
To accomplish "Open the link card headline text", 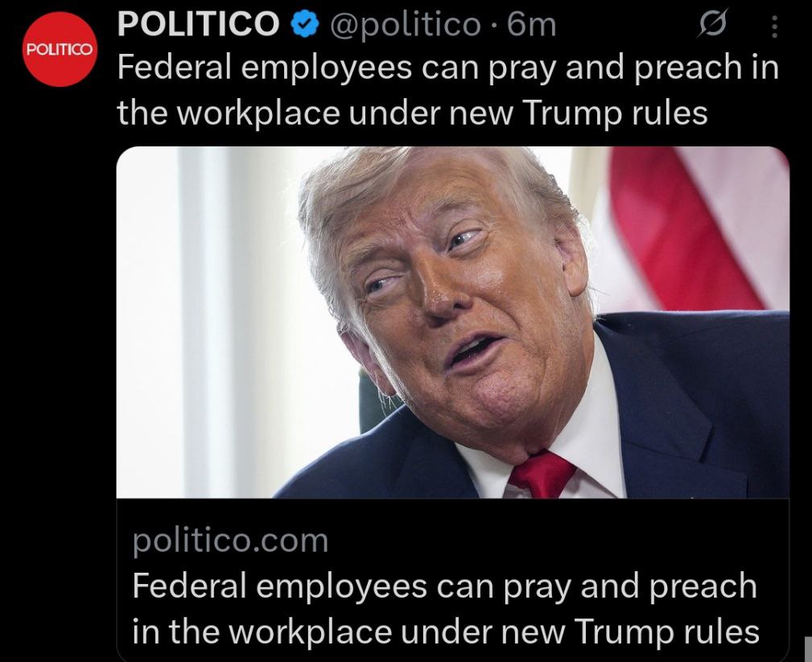I will tap(445, 609).
